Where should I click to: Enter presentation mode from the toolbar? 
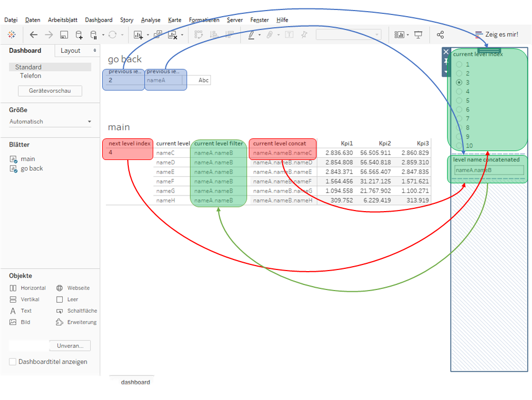tap(418, 34)
